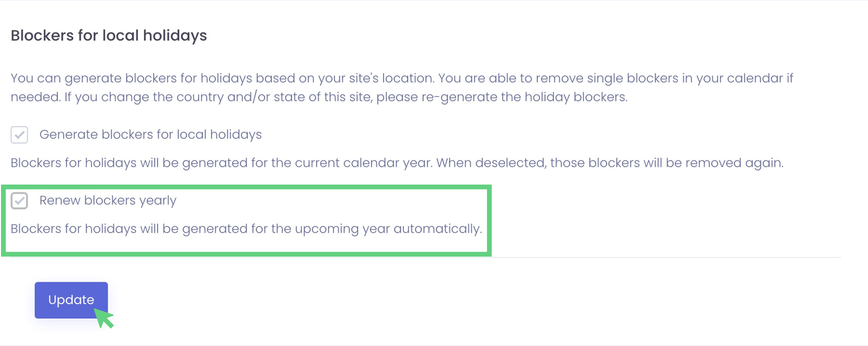Viewport: 868px width, 346px height.
Task: Click the empty area right of Update
Action: pos(408,300)
